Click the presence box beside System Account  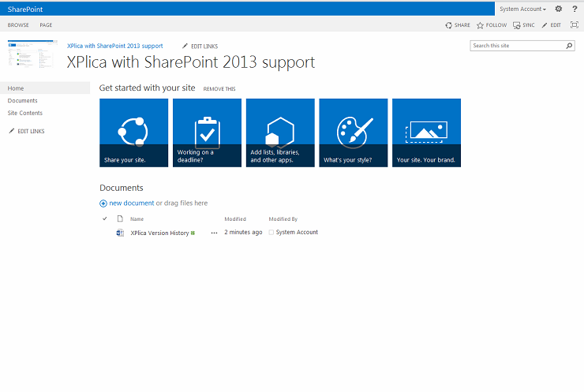coord(271,233)
